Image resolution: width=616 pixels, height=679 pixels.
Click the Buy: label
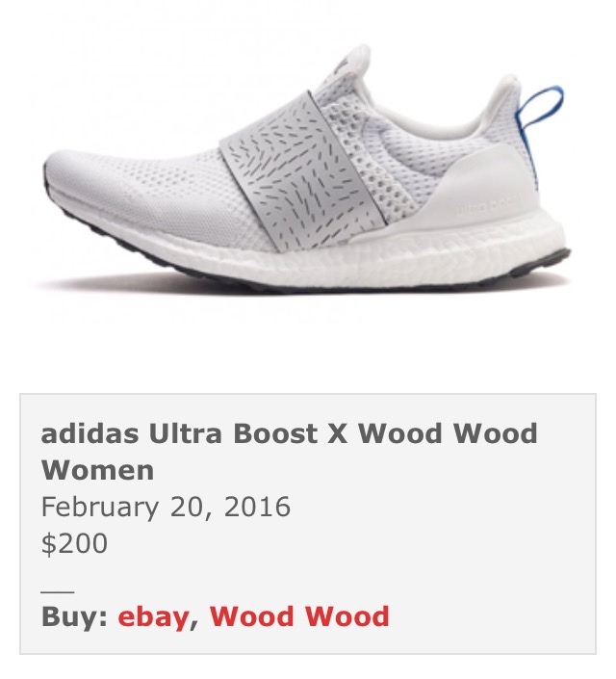coord(74,616)
